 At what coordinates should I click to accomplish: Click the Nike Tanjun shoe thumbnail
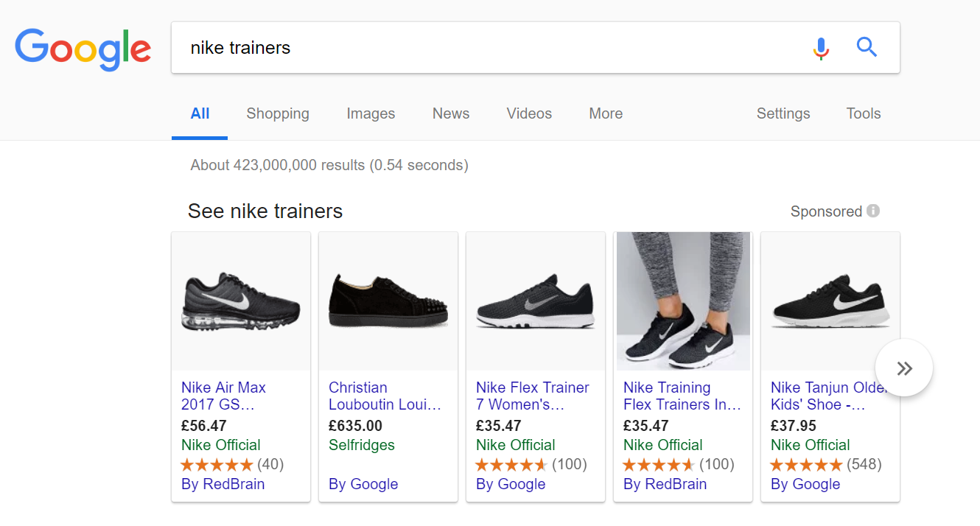click(x=830, y=301)
